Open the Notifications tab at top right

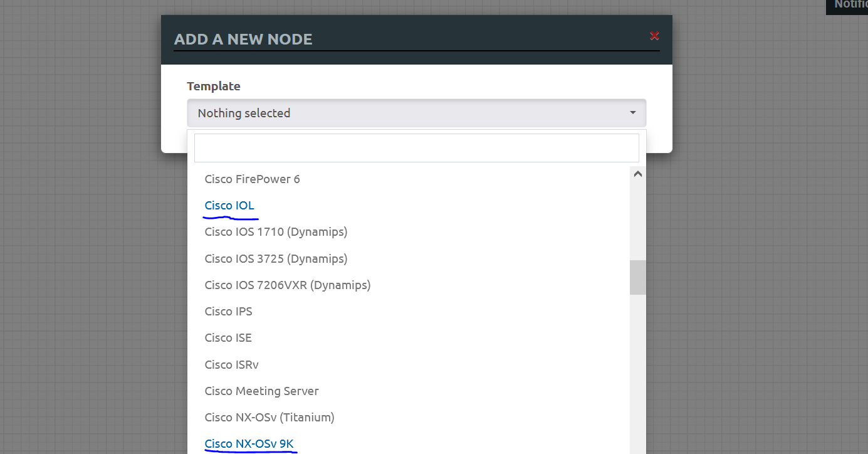click(x=847, y=6)
